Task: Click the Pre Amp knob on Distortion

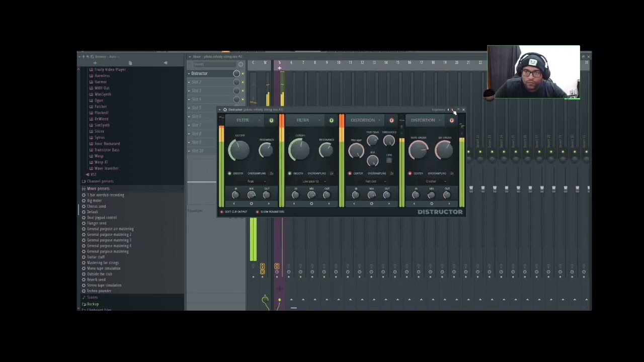Action: [x=356, y=151]
